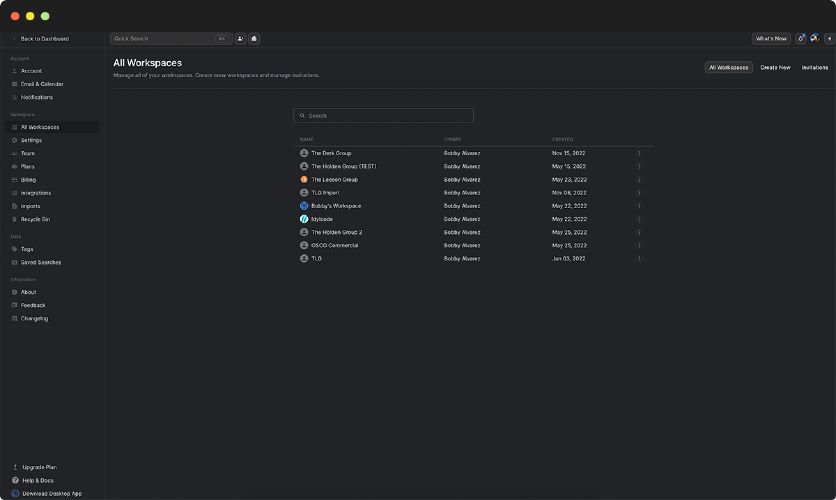Viewport: 836px width, 500px height.
Task: Click the Idylcode workspace logo
Action: coord(304,219)
